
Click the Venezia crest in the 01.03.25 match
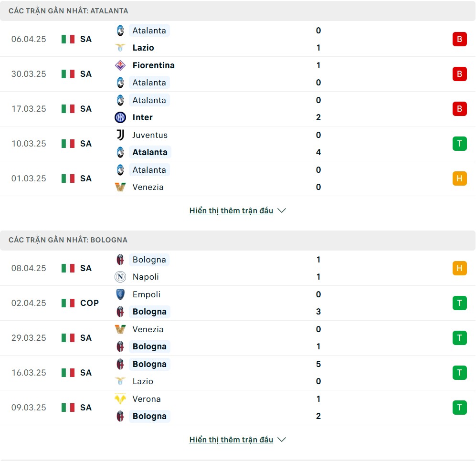click(x=120, y=187)
